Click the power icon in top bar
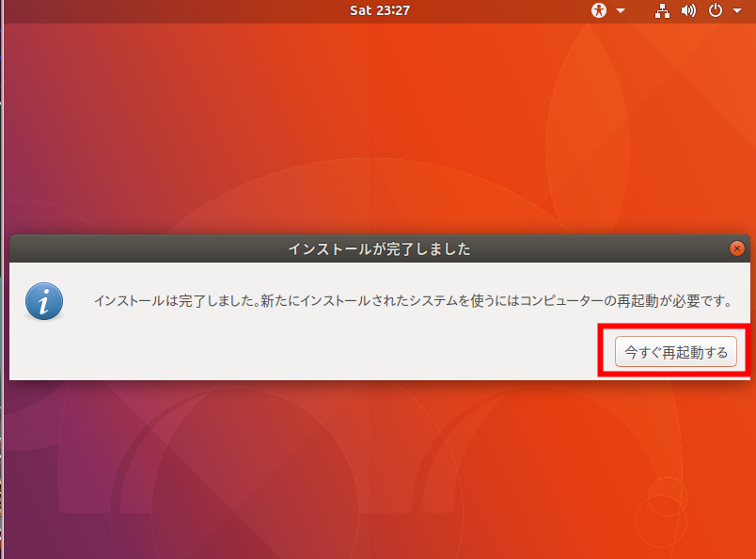Image resolution: width=756 pixels, height=559 pixels. pos(716,10)
